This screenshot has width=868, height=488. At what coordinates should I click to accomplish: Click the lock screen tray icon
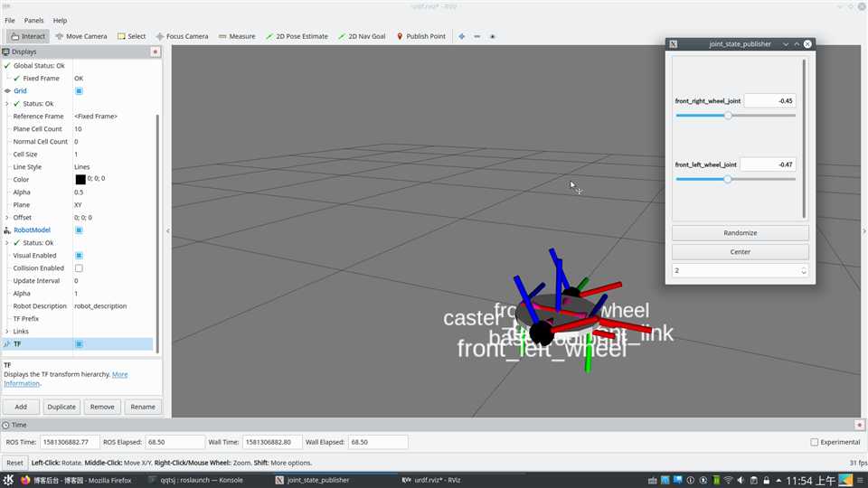click(x=766, y=480)
